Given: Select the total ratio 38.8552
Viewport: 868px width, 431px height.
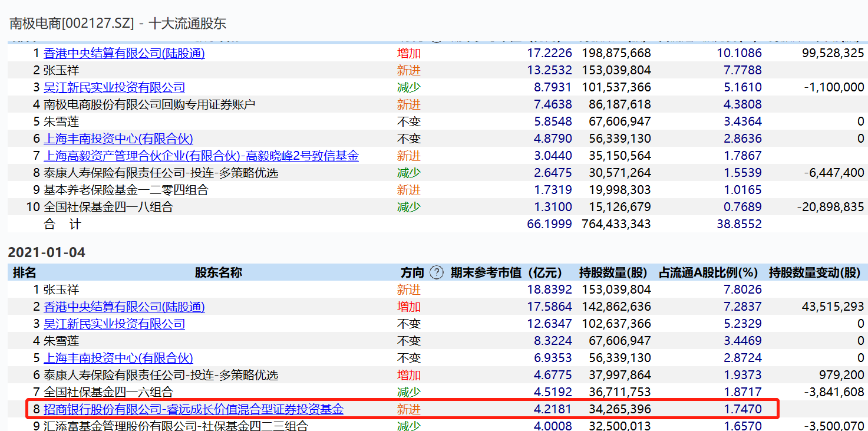Looking at the screenshot, I should click(739, 224).
